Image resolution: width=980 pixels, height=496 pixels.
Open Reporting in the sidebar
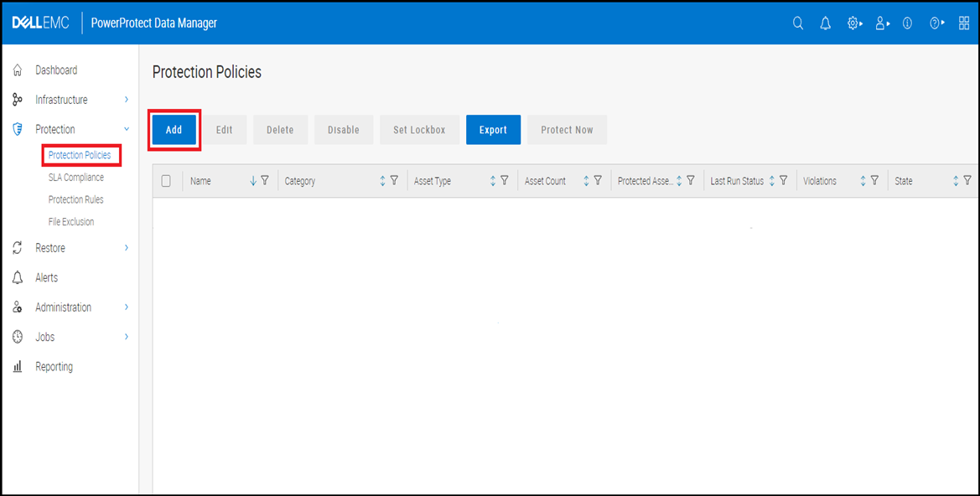(54, 367)
